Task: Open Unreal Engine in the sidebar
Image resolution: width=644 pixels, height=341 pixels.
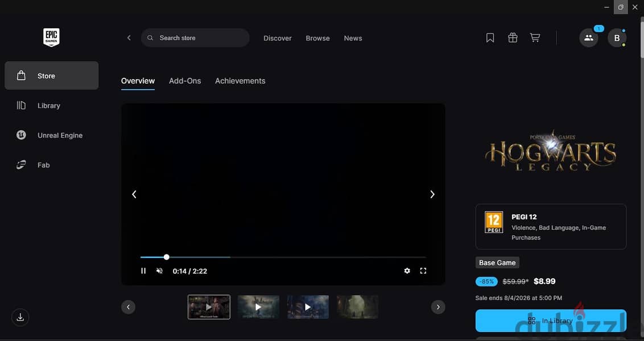Action: coord(51,135)
